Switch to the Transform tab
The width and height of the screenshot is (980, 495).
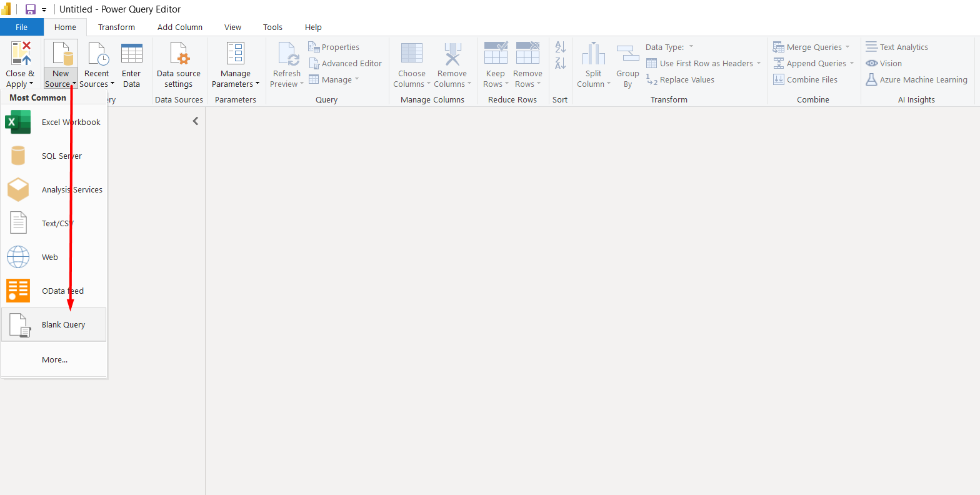116,27
